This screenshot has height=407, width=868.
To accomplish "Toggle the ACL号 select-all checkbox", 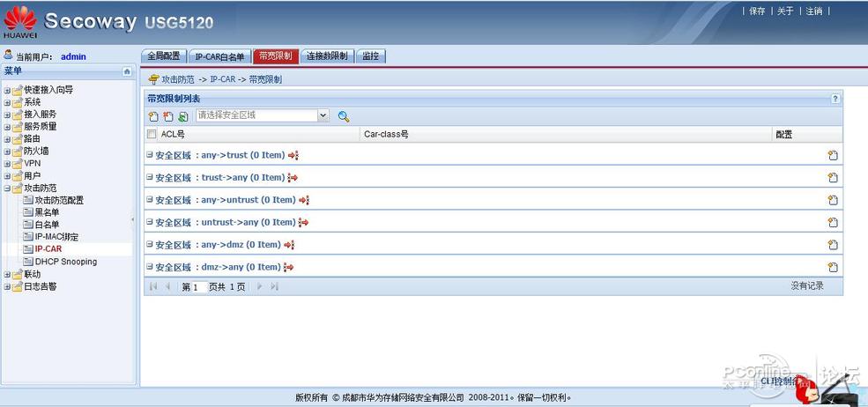I will 152,134.
